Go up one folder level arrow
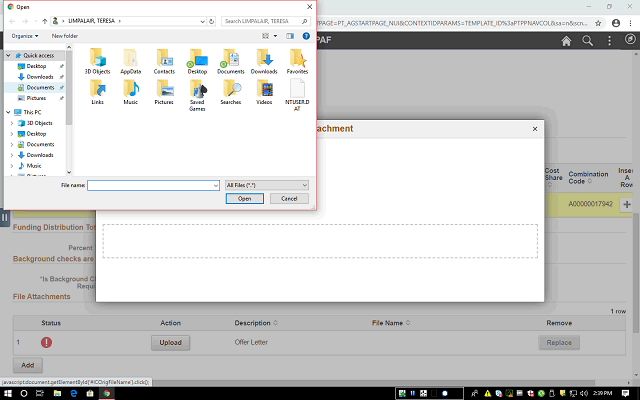This screenshot has height=400, width=640. pyautogui.click(x=44, y=21)
